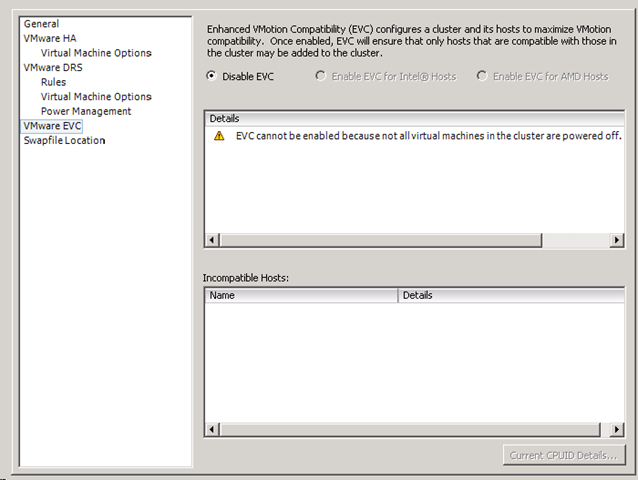
Task: Select the VMware EVC page
Action: click(x=52, y=126)
